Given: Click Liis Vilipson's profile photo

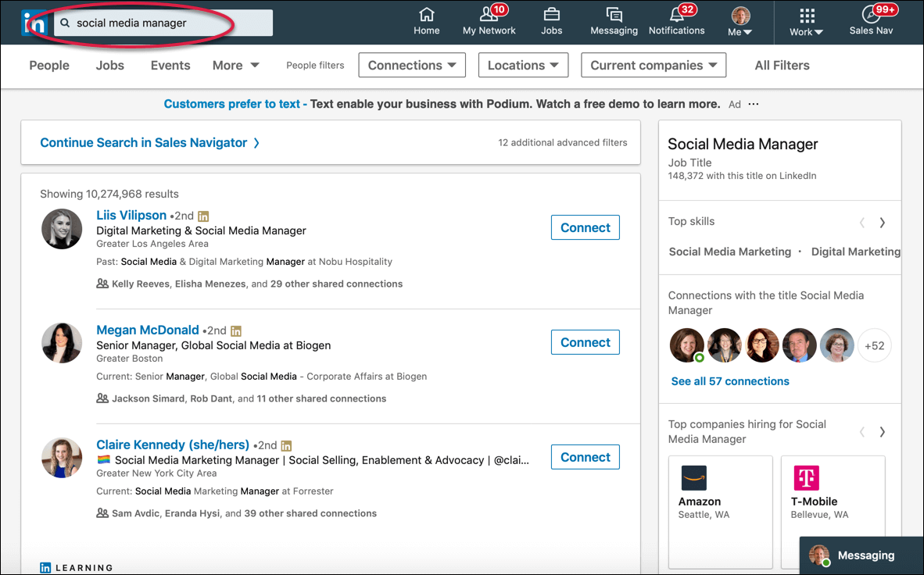Looking at the screenshot, I should [62, 229].
